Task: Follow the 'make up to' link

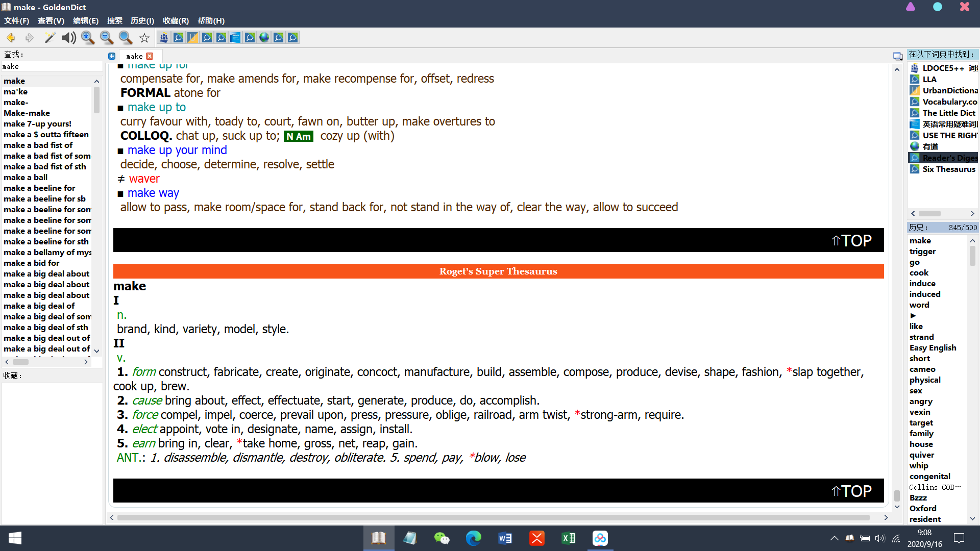Action: [x=157, y=107]
